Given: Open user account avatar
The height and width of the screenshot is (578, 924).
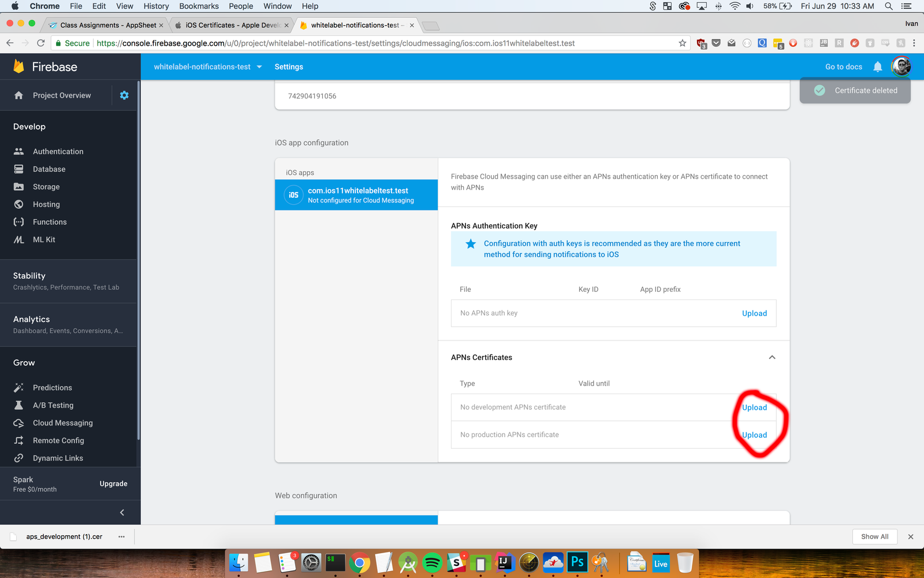Looking at the screenshot, I should 901,66.
